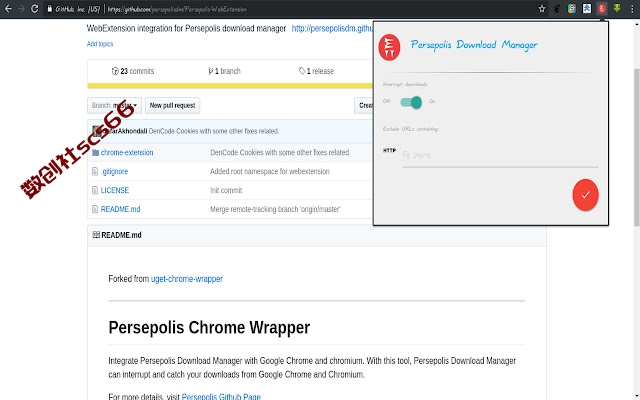Click latest commit message DenCode Cookies
Viewport: 640px width, 400px height.
coord(214,131)
